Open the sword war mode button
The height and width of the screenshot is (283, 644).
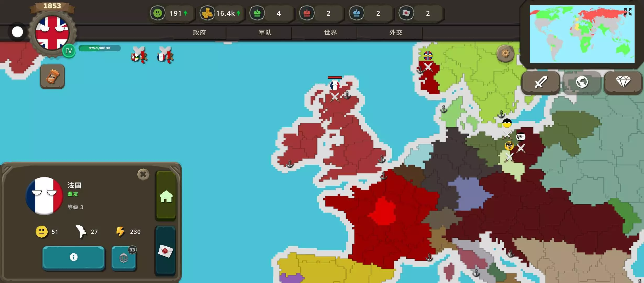coord(541,82)
